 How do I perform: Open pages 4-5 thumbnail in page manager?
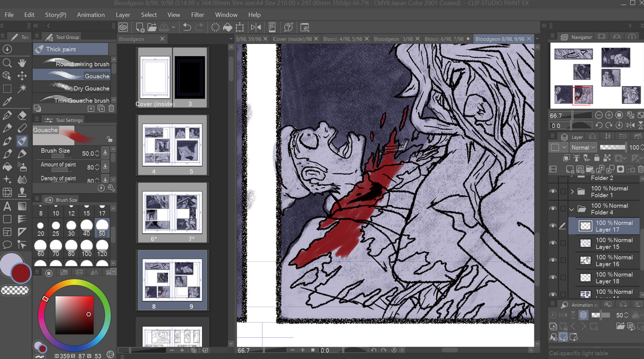173,145
